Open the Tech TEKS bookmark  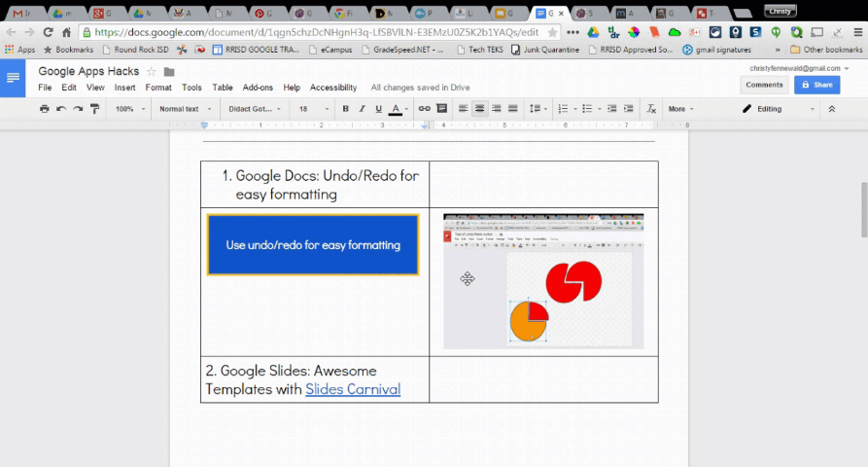point(480,50)
